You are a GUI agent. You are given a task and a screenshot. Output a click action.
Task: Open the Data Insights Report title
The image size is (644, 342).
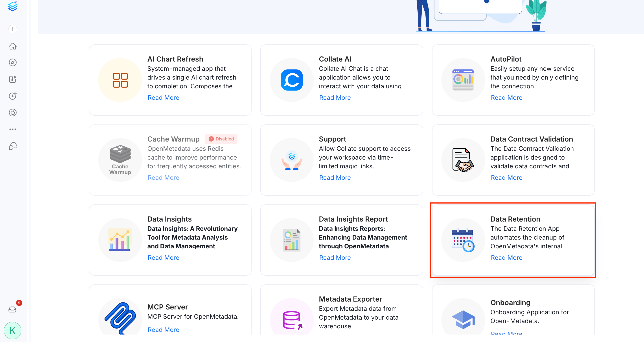point(353,219)
